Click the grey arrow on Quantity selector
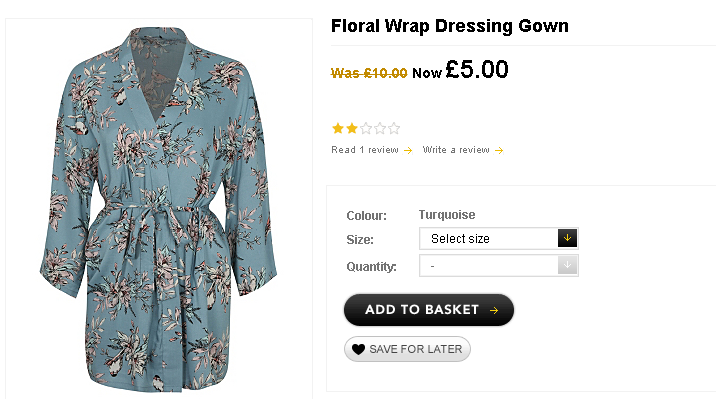This screenshot has height=399, width=716. pyautogui.click(x=567, y=265)
